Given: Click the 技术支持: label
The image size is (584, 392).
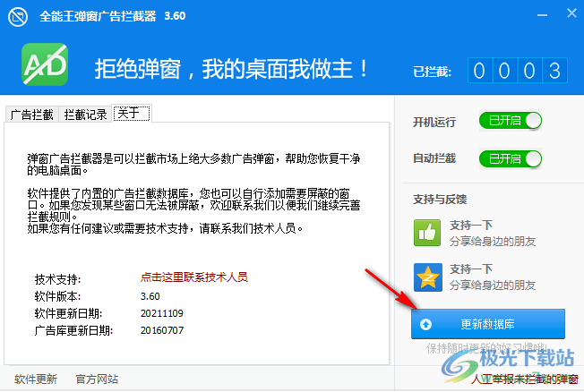Looking at the screenshot, I should tap(57, 279).
